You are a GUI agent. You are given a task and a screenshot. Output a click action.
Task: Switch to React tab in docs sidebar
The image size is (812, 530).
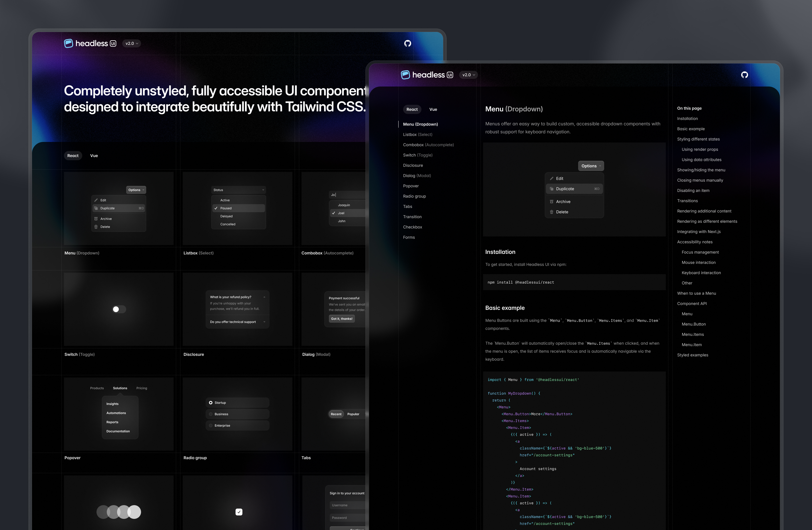point(412,109)
